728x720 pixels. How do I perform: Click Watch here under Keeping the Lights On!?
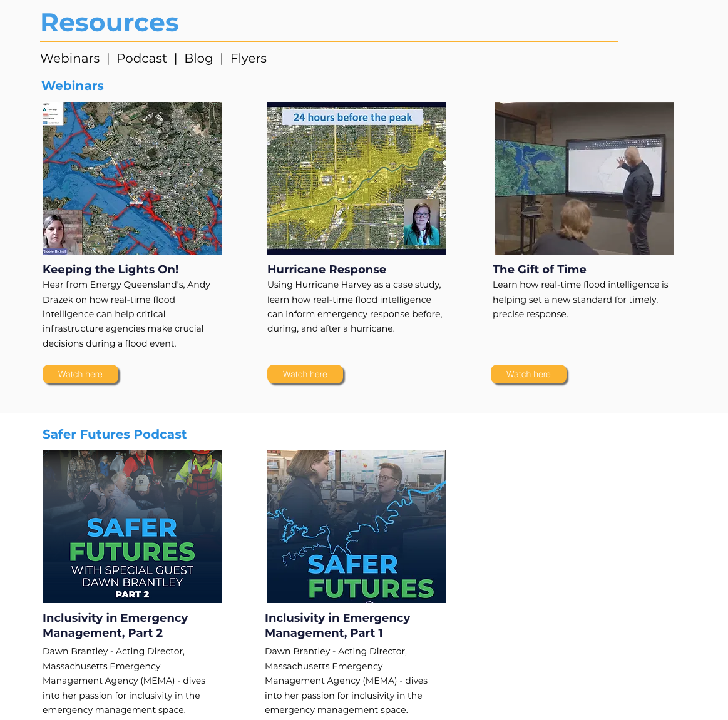(80, 374)
